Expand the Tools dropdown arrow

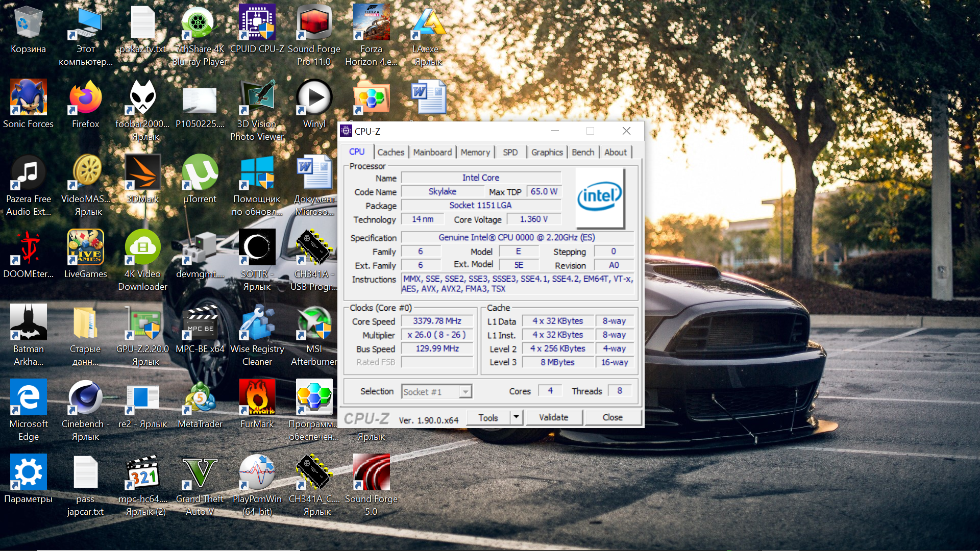516,417
